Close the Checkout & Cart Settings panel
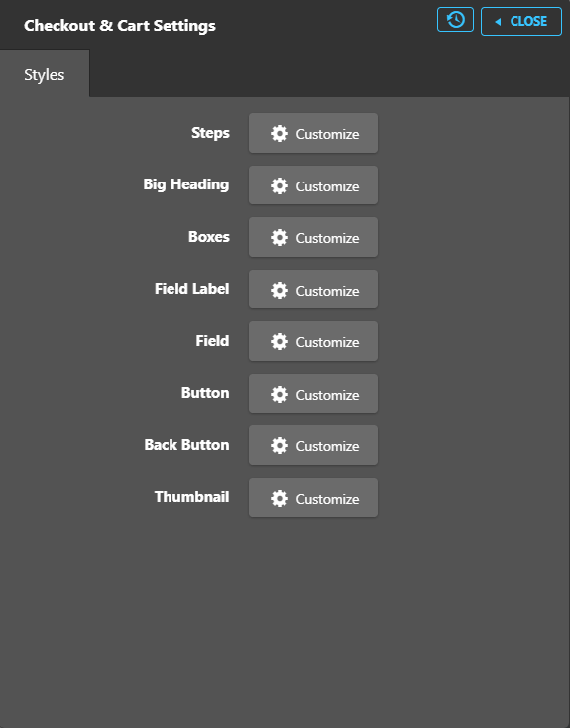This screenshot has width=570, height=728. (521, 22)
